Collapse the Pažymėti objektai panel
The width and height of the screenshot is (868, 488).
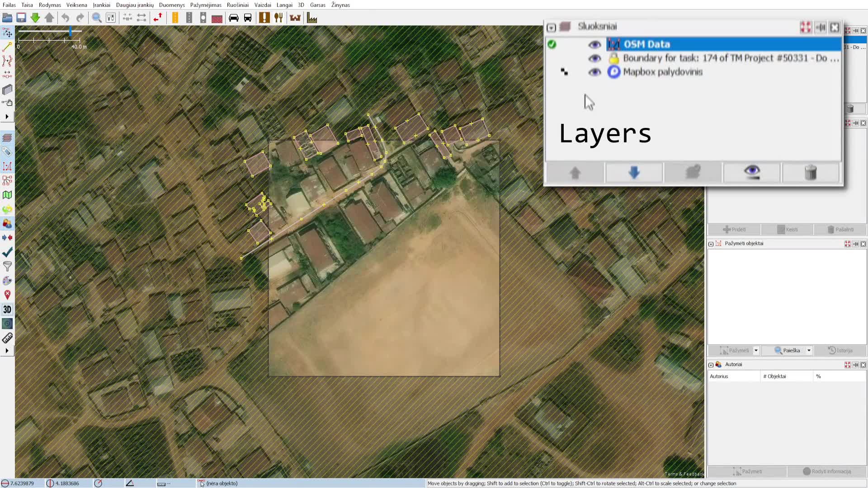click(711, 244)
